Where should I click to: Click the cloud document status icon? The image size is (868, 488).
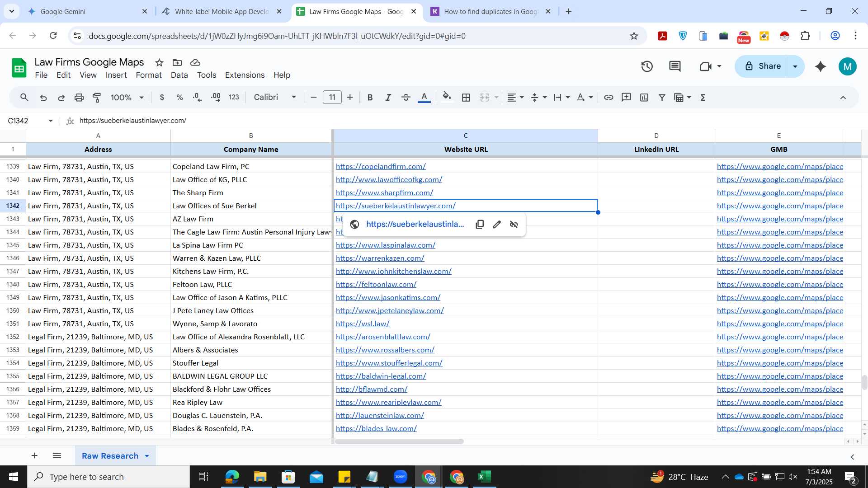click(195, 62)
